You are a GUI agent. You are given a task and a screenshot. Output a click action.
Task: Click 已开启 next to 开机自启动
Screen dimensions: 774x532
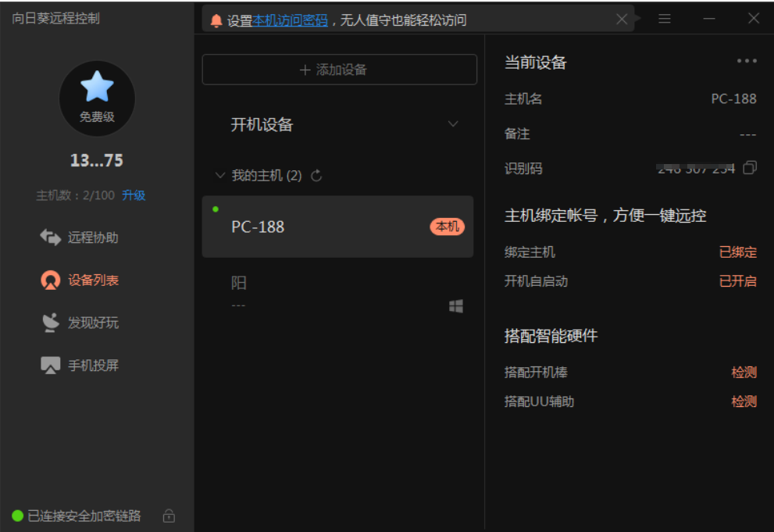click(x=738, y=281)
